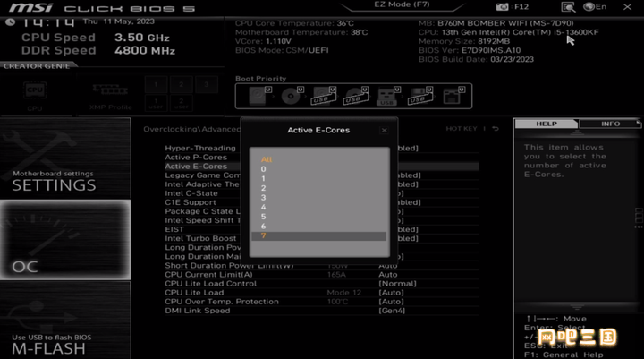Click the scroll-down arrow in help panel
Viewport: 644px width, 359px height.
577,307
